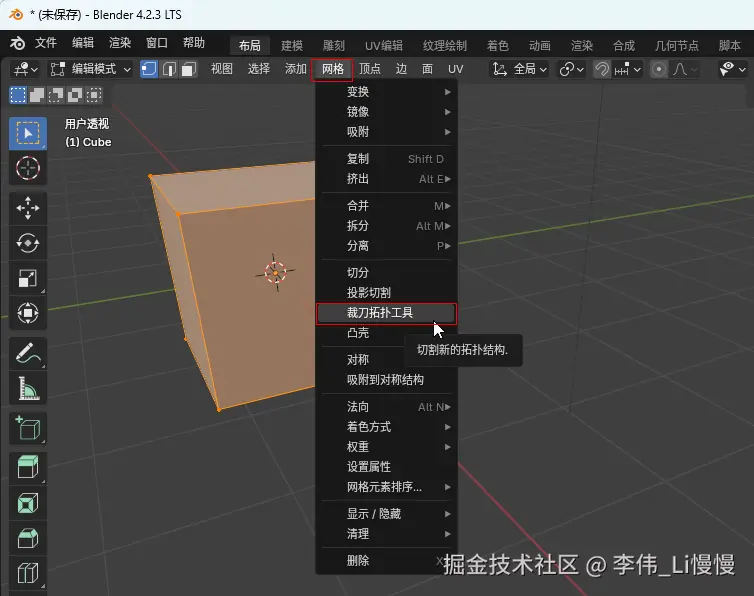Image resolution: width=754 pixels, height=596 pixels.
Task: Select the Add Cube tool
Action: point(28,428)
